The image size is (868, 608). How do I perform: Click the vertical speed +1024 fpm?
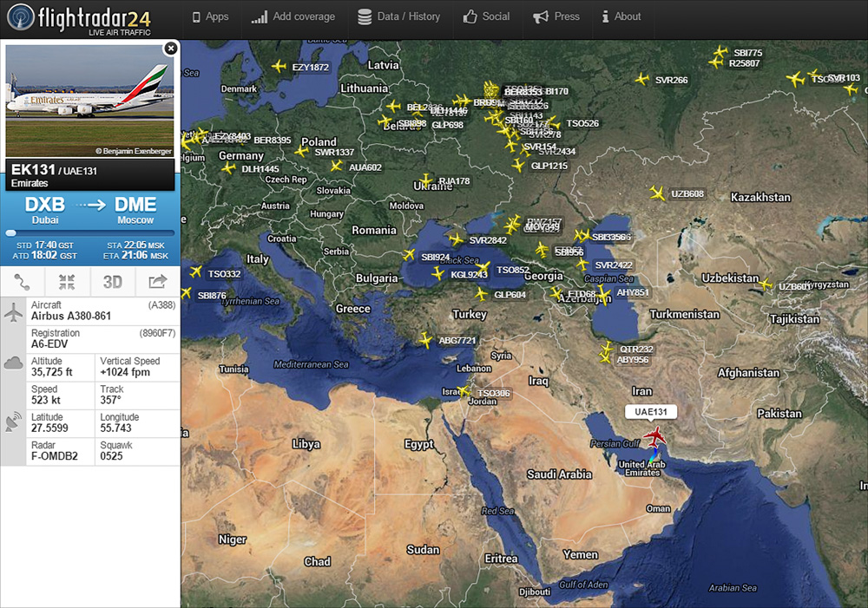click(125, 372)
